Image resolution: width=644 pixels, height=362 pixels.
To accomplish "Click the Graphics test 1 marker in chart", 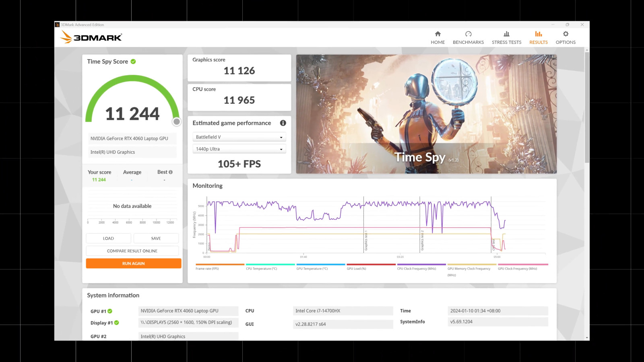I will 366,240.
